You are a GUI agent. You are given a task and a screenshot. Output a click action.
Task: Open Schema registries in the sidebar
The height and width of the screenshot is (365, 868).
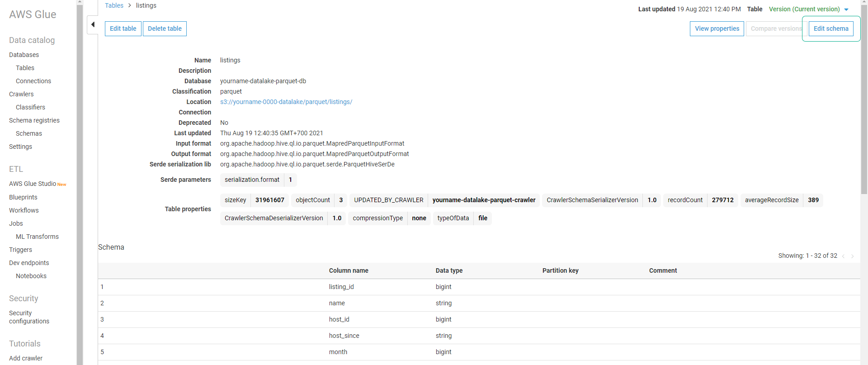tap(34, 120)
